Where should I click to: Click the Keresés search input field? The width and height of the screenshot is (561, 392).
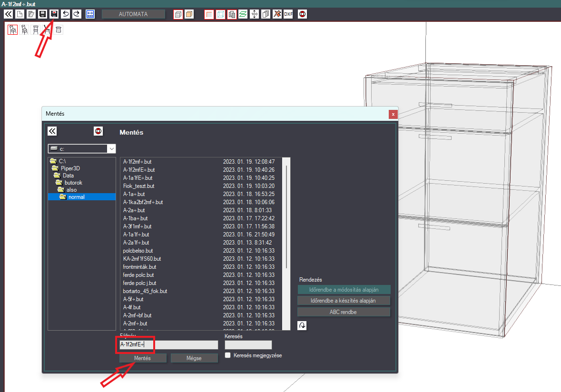tap(248, 345)
